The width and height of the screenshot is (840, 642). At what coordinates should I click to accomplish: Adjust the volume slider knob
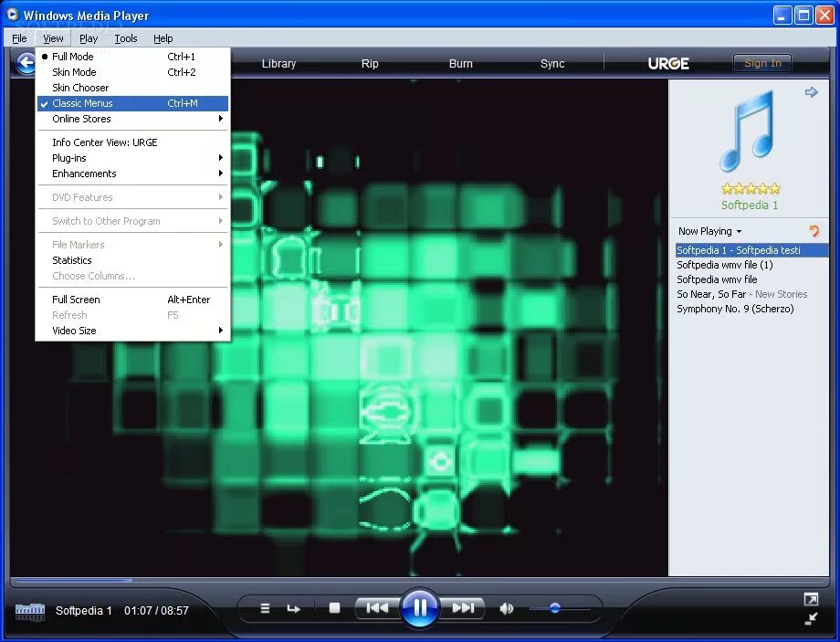(x=555, y=608)
